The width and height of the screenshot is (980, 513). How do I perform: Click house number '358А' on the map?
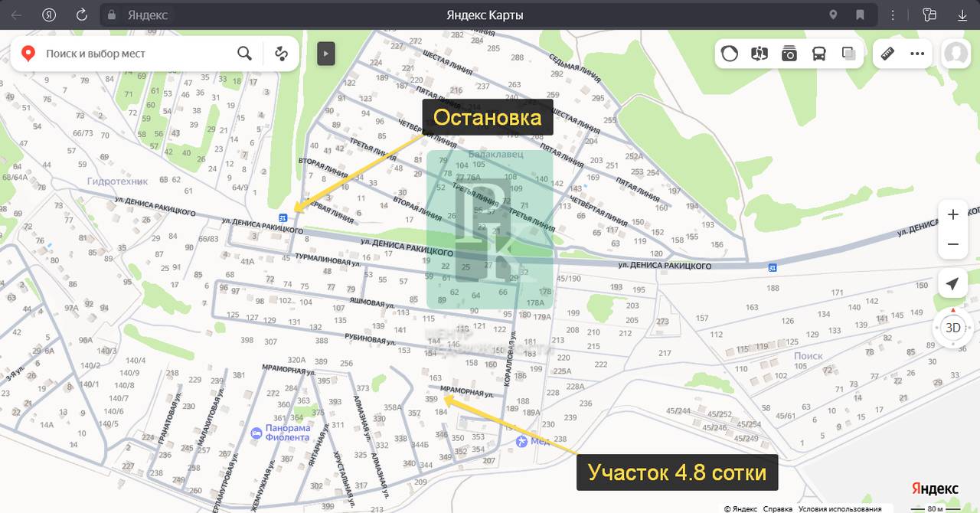coord(393,407)
